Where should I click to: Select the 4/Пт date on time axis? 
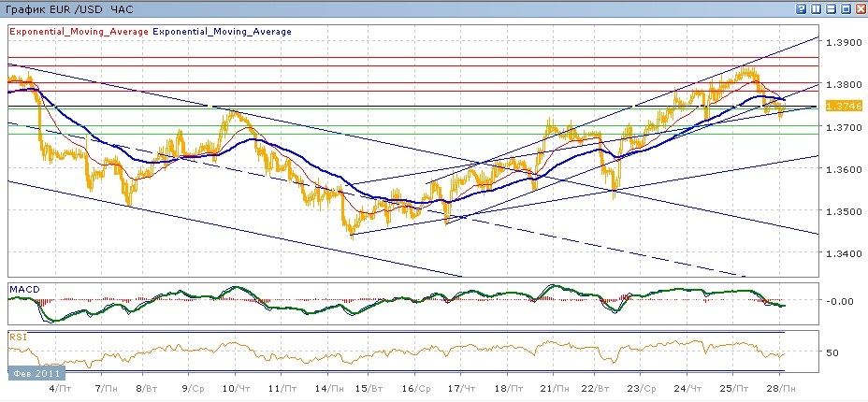tap(61, 389)
